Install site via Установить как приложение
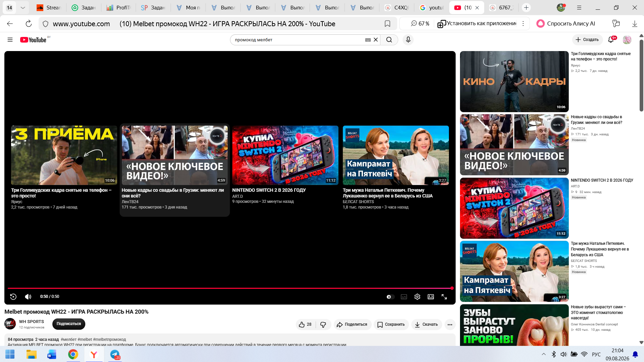The image size is (644, 362). pos(477,24)
